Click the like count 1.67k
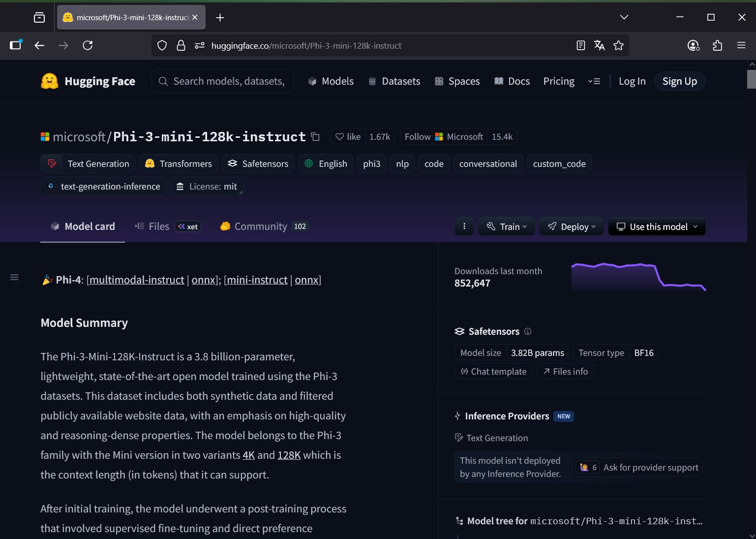The height and width of the screenshot is (539, 756). pyautogui.click(x=380, y=137)
